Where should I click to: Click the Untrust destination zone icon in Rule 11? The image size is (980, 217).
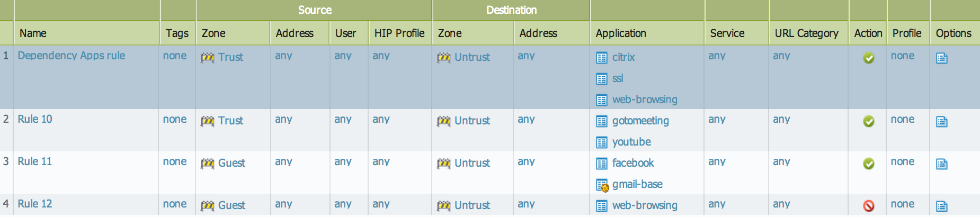pos(443,164)
